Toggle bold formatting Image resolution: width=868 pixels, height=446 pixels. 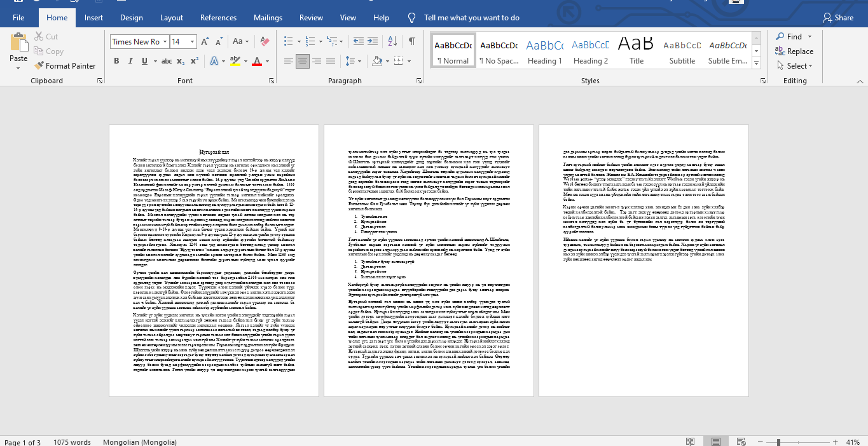click(116, 61)
